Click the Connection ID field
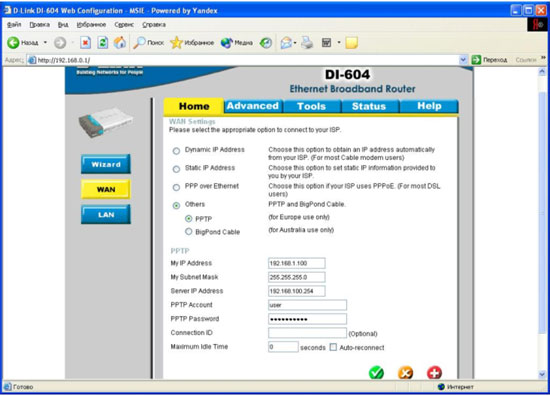 [x=307, y=333]
